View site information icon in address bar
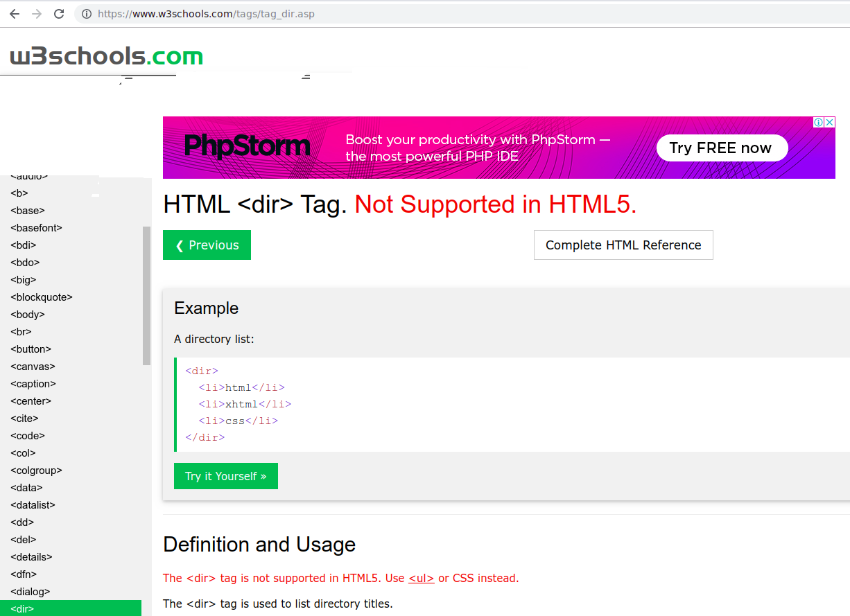Screen dimensions: 850x616 (x=87, y=14)
